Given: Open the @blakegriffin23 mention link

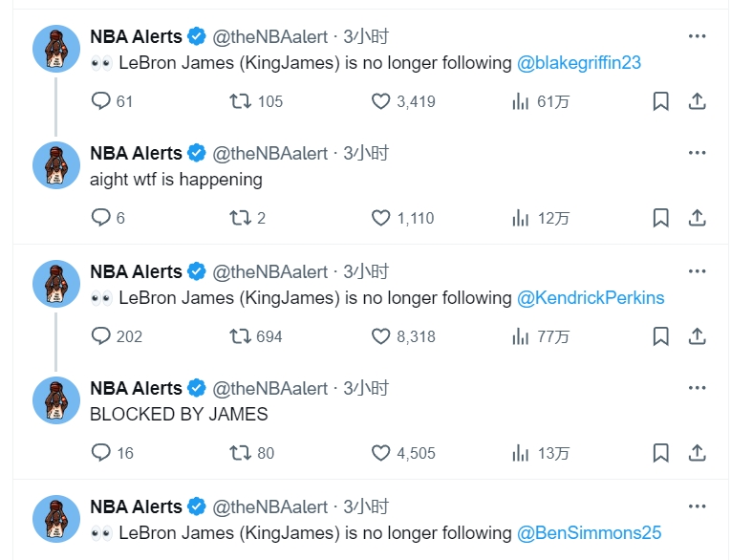Looking at the screenshot, I should pos(578,63).
